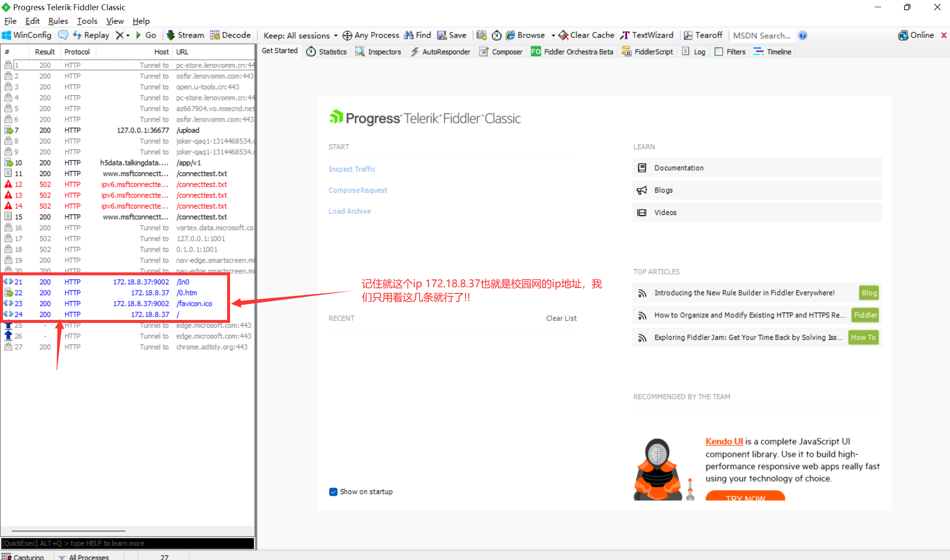
Task: Open the Tools menu
Action: point(87,21)
